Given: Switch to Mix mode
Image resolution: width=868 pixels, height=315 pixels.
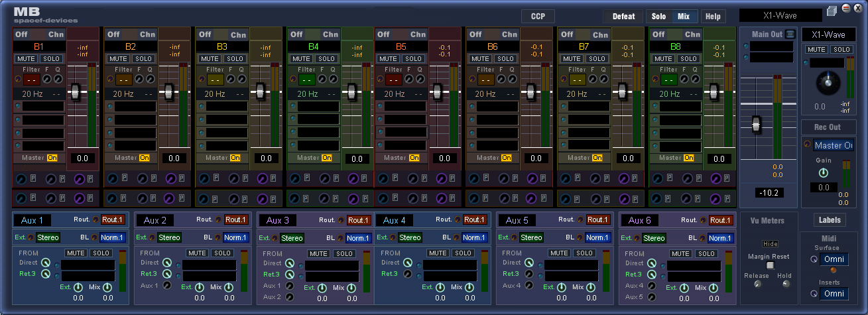Looking at the screenshot, I should (x=684, y=17).
